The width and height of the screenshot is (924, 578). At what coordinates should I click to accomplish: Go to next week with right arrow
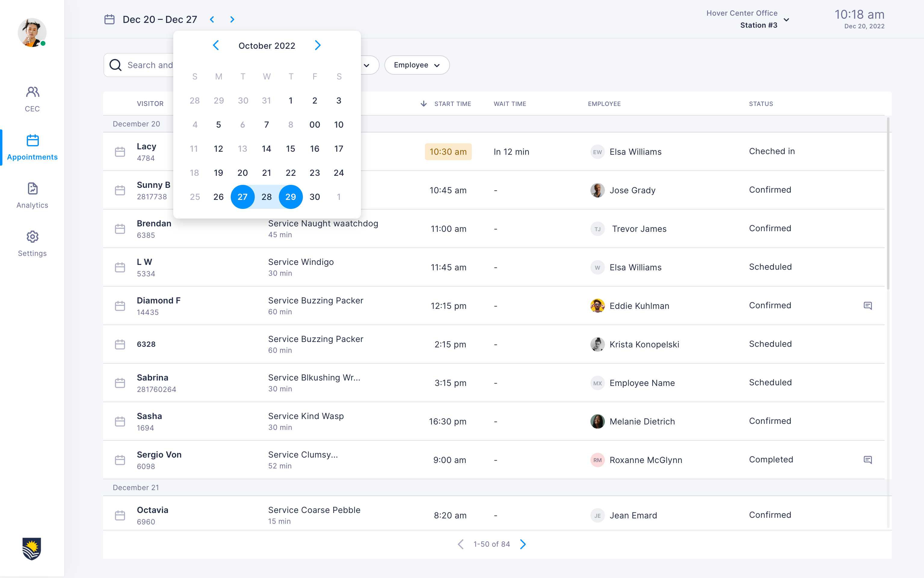pos(232,20)
